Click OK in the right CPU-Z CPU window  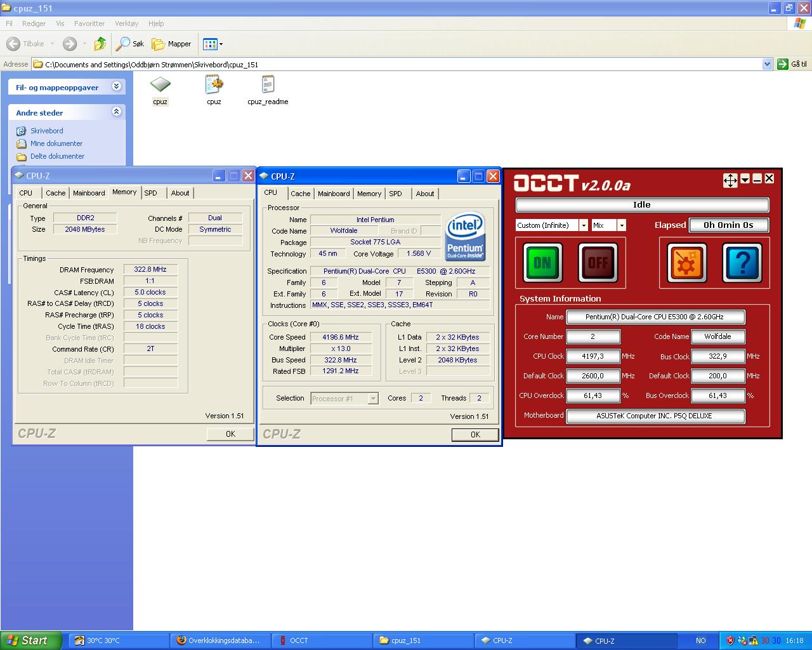click(475, 435)
